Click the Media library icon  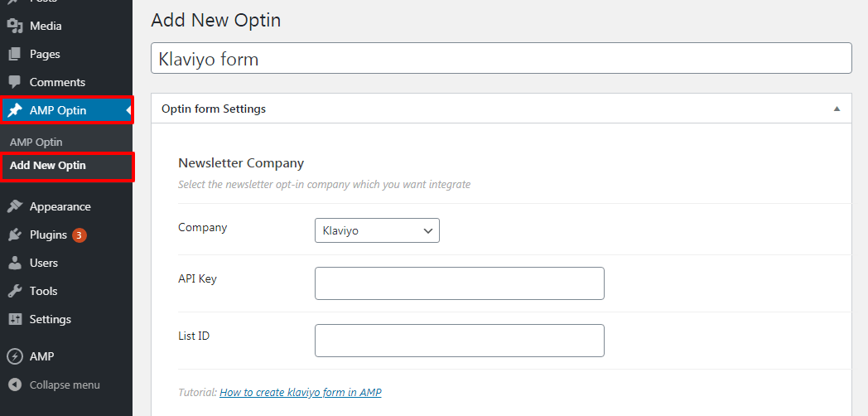[x=15, y=26]
